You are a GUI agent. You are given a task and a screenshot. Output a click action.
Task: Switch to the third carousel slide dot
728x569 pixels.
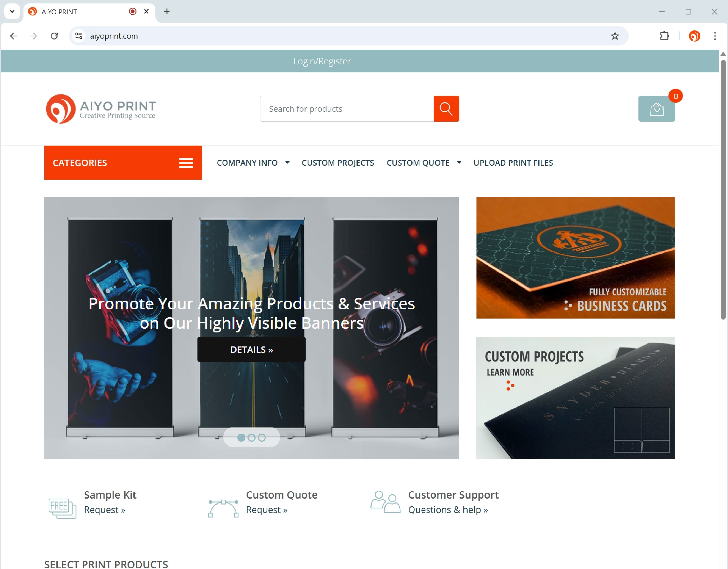click(x=262, y=438)
